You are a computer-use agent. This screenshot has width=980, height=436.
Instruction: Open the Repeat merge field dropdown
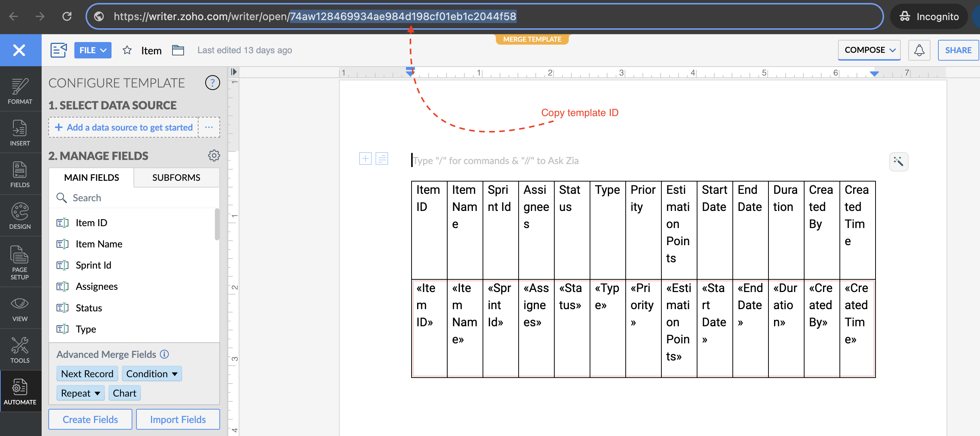(81, 393)
